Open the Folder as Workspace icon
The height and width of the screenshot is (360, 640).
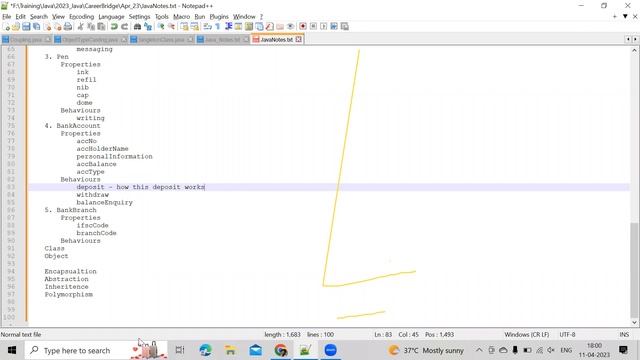[280, 27]
